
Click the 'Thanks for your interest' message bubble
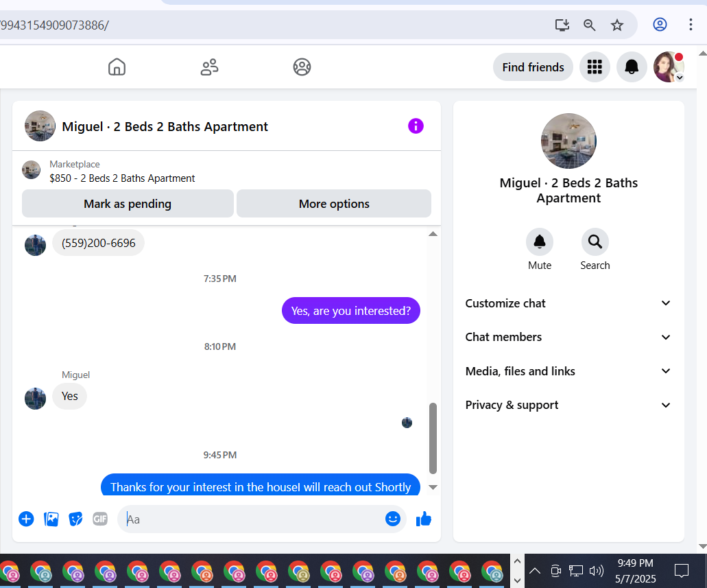point(260,486)
